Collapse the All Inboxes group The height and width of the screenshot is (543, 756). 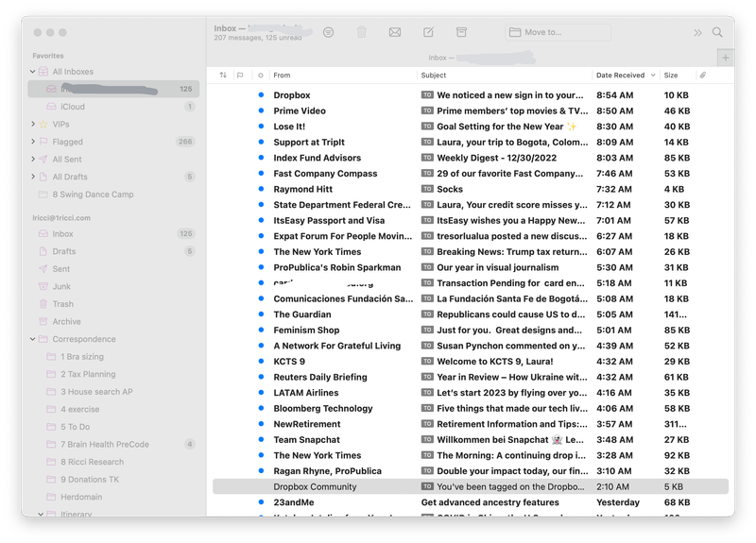pos(33,72)
